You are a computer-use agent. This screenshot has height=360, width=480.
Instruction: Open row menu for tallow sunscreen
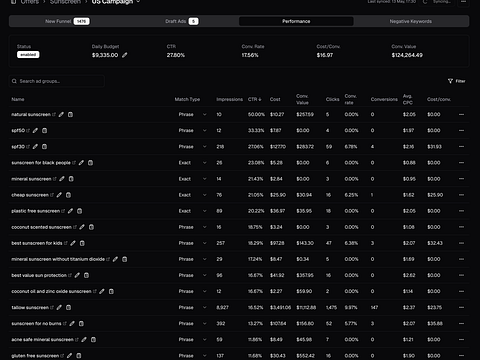pos(461,307)
